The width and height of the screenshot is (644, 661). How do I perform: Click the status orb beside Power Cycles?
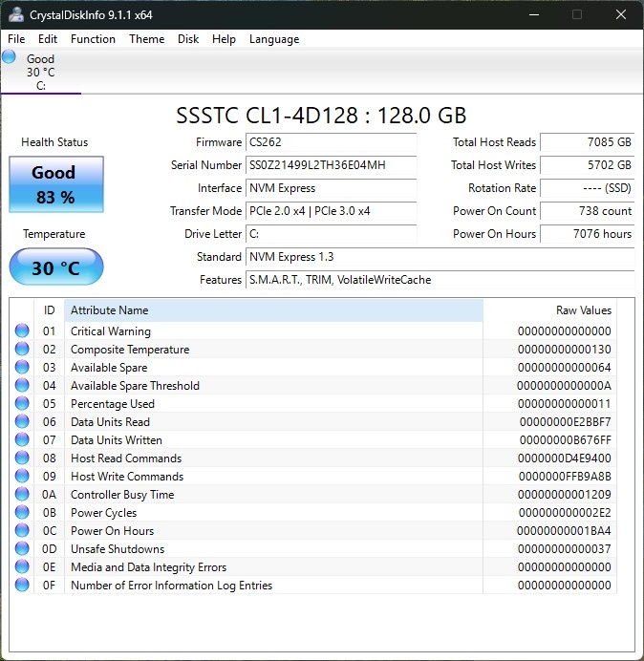click(22, 513)
